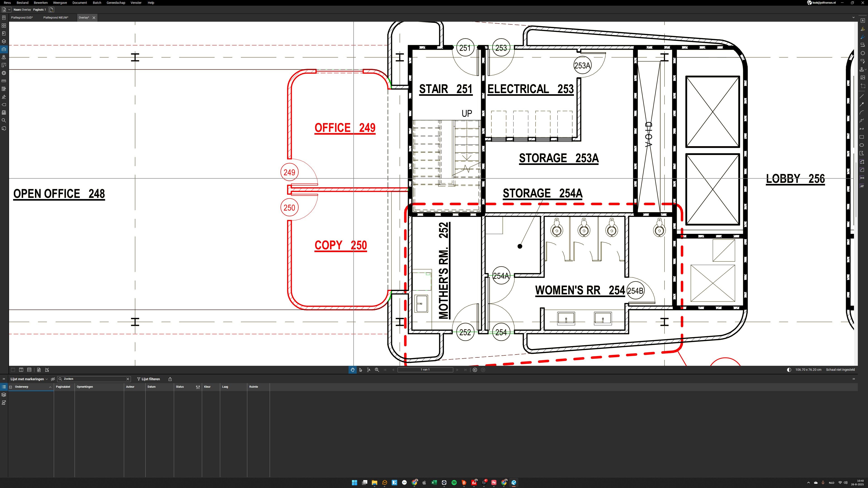Switch to Plattegrond NIEUW tab
The image size is (868, 488).
point(56,18)
